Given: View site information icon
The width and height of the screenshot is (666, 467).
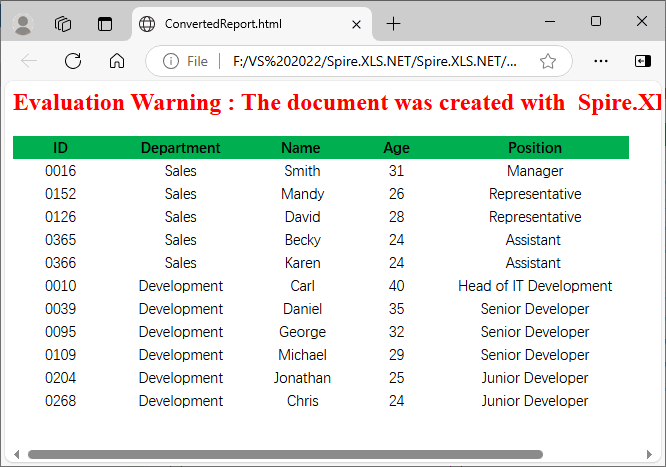Looking at the screenshot, I should (x=171, y=61).
